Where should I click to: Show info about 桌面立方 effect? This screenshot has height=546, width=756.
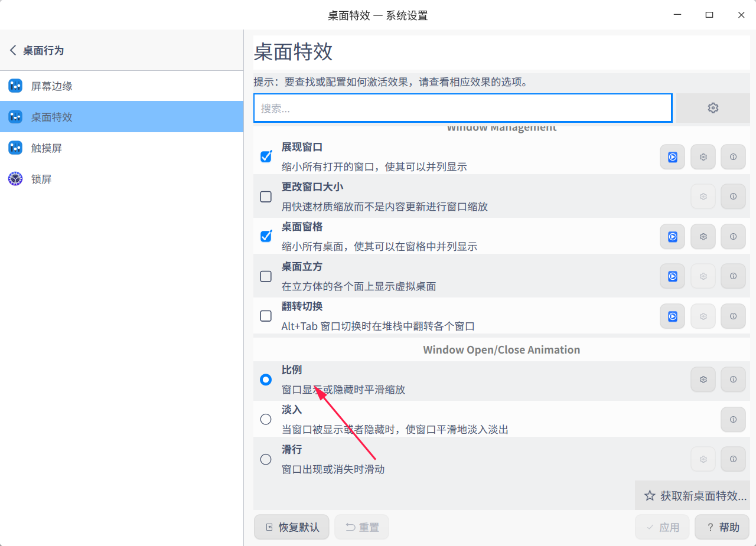pyautogui.click(x=733, y=276)
